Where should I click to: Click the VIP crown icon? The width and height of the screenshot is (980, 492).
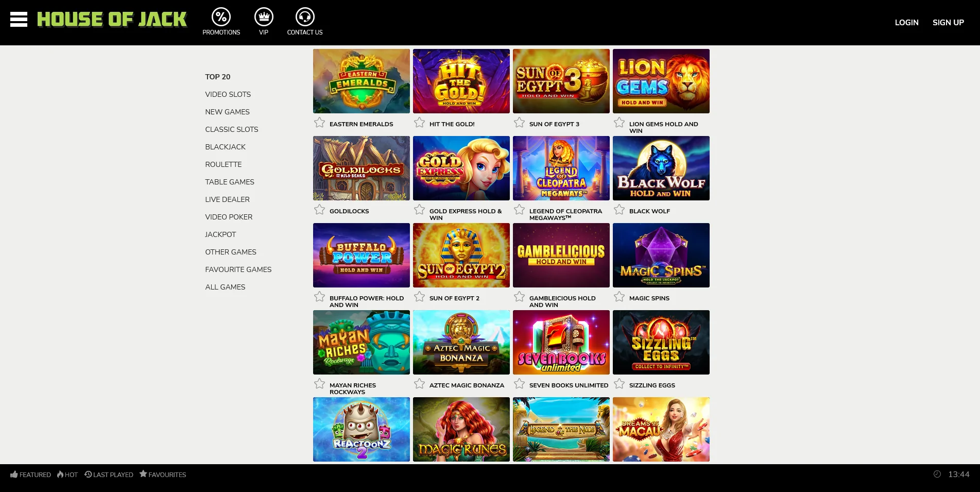(264, 18)
